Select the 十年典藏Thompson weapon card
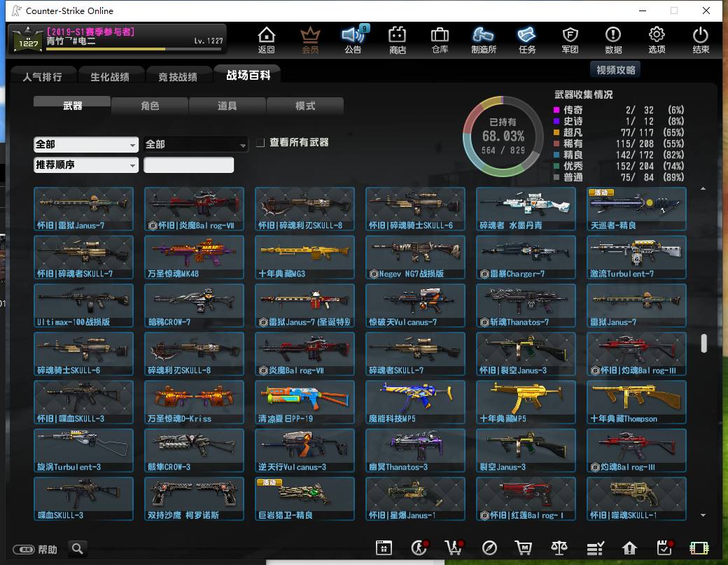The height and width of the screenshot is (565, 728). click(636, 402)
